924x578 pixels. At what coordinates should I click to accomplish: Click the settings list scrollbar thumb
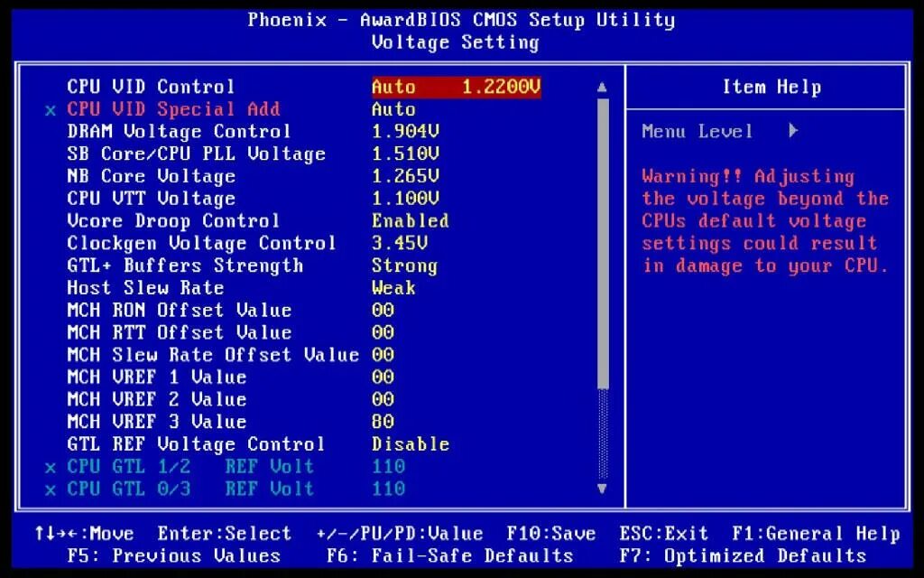point(602,243)
